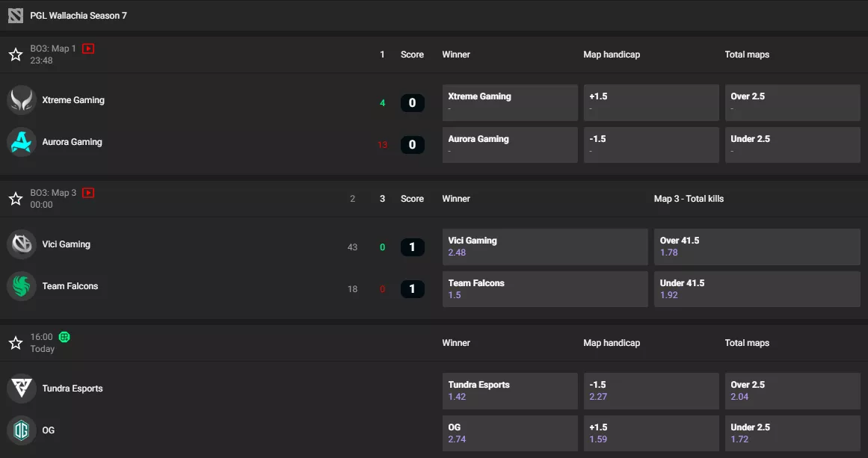
Task: Bet Over 2.5 total maps for Tundra match
Action: 792,390
